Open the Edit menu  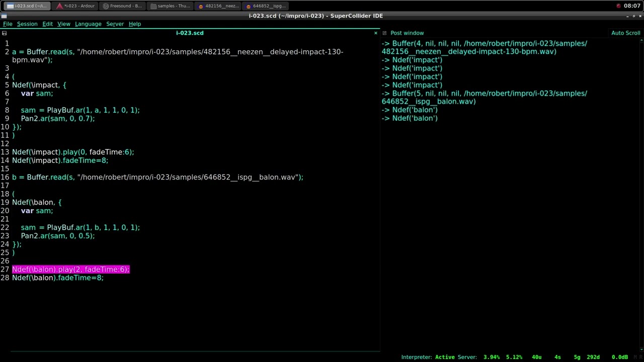(47, 24)
